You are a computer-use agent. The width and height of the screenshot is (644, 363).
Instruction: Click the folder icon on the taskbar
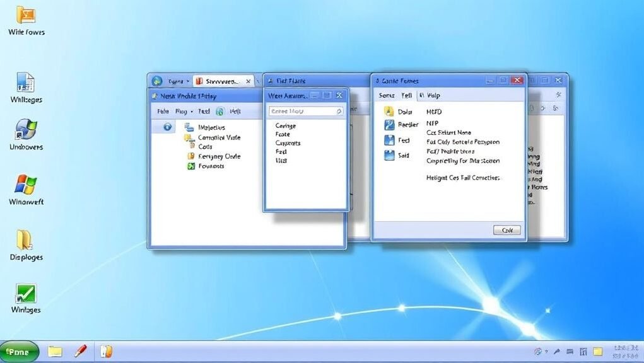point(54,351)
